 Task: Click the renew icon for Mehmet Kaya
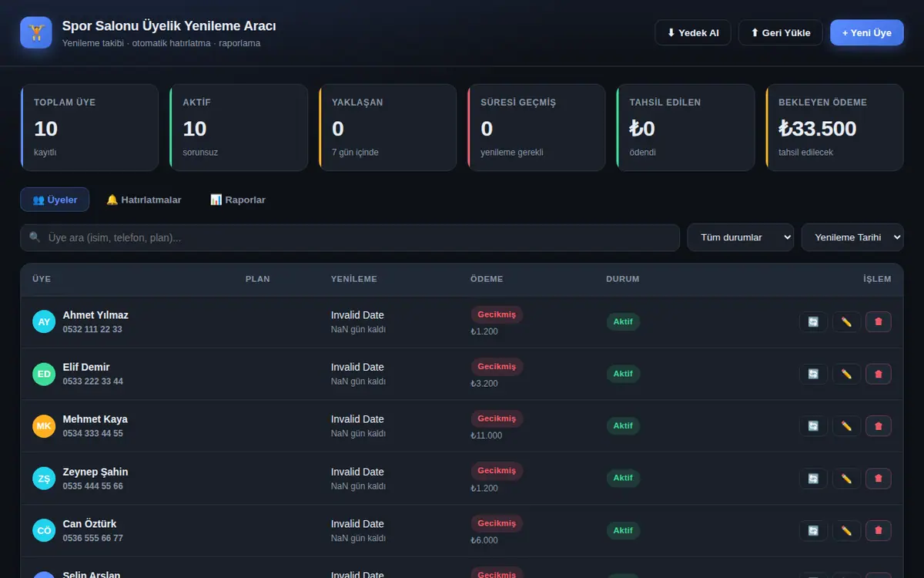[813, 425]
